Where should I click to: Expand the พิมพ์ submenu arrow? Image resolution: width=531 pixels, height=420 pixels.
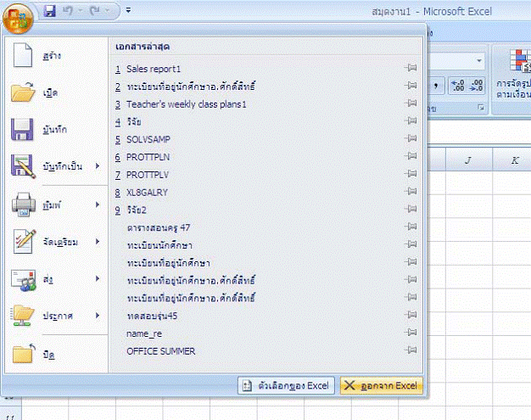pos(98,204)
